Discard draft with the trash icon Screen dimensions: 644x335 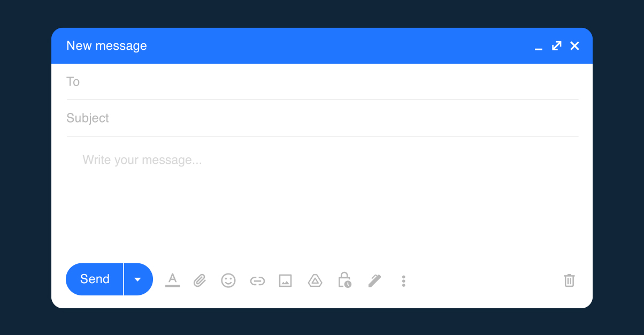(x=569, y=280)
